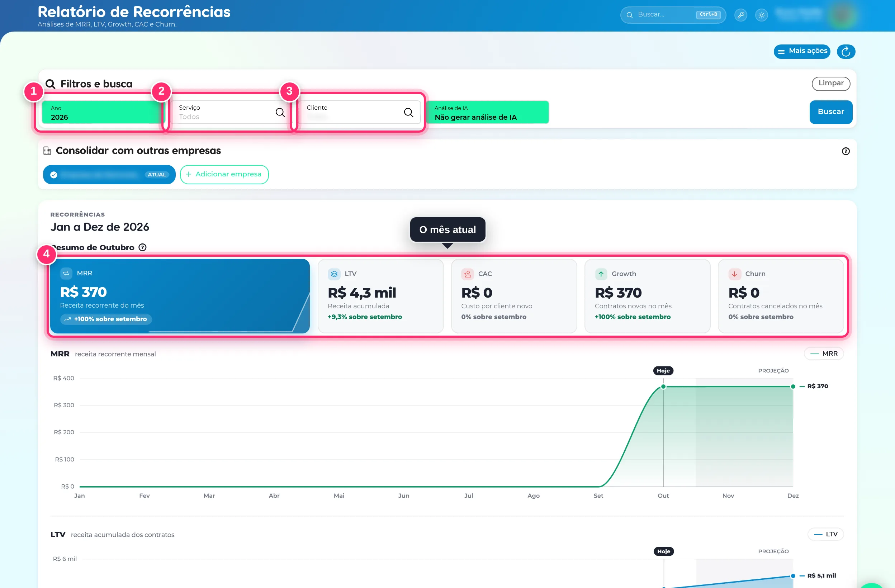Click the key icon in the header
Screen dimensions: 895x588
click(740, 15)
